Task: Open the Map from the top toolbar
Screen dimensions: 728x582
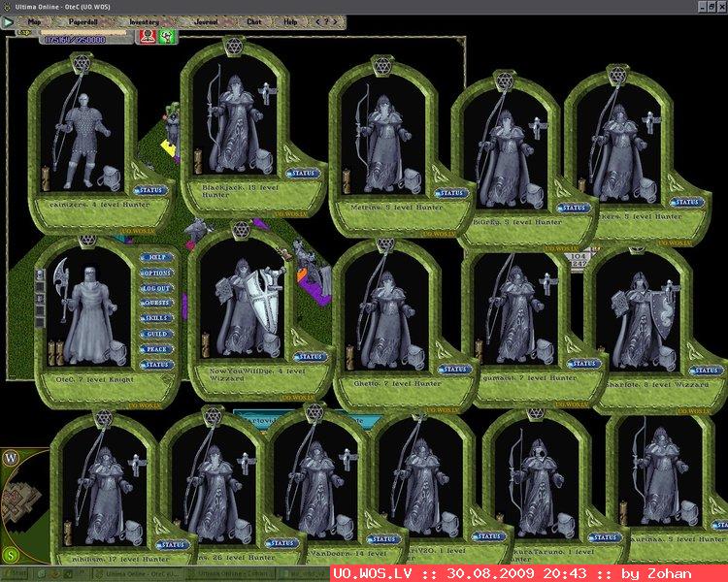Action: [x=34, y=21]
